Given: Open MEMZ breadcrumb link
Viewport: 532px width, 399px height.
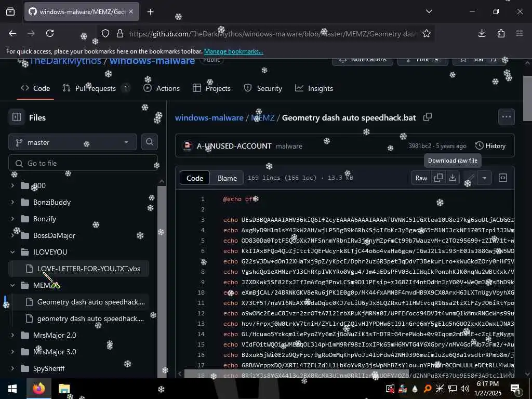Looking at the screenshot, I should click(x=262, y=118).
